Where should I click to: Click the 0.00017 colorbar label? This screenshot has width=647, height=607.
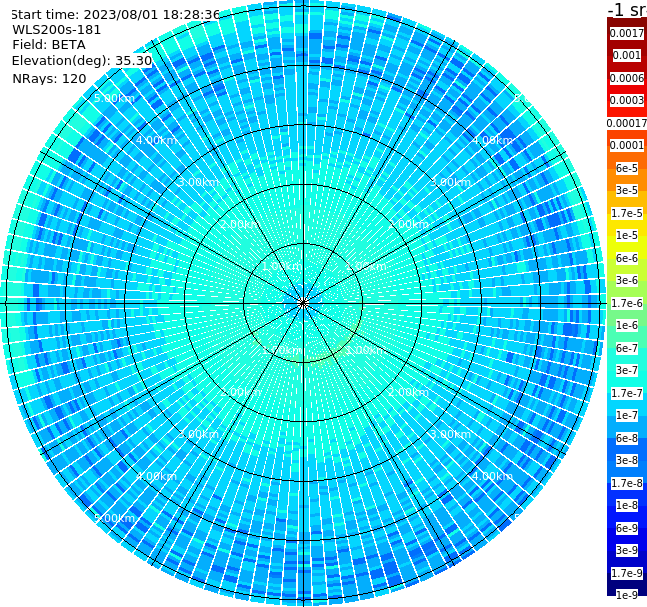tap(627, 123)
